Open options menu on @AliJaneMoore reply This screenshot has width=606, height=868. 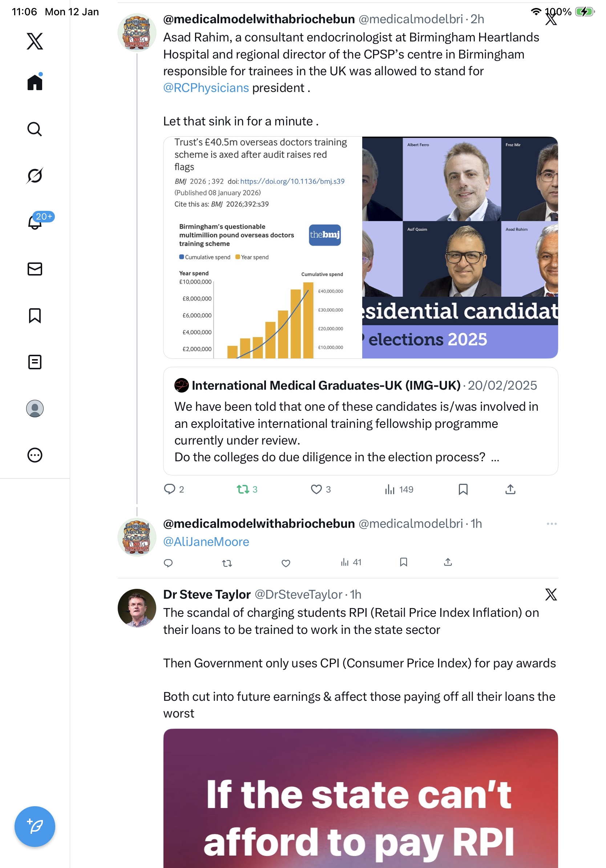pos(552,524)
